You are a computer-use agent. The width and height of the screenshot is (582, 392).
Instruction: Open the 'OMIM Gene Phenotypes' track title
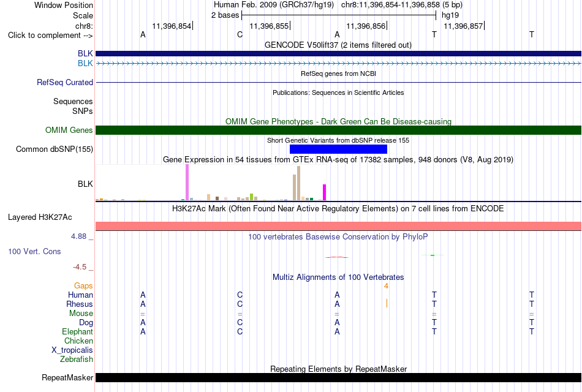(x=338, y=121)
